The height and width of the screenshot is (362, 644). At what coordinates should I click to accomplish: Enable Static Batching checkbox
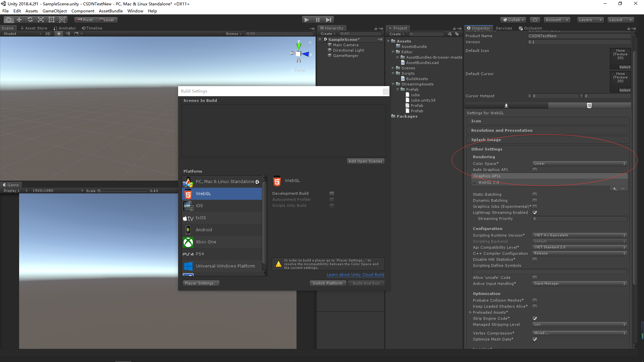click(x=535, y=194)
